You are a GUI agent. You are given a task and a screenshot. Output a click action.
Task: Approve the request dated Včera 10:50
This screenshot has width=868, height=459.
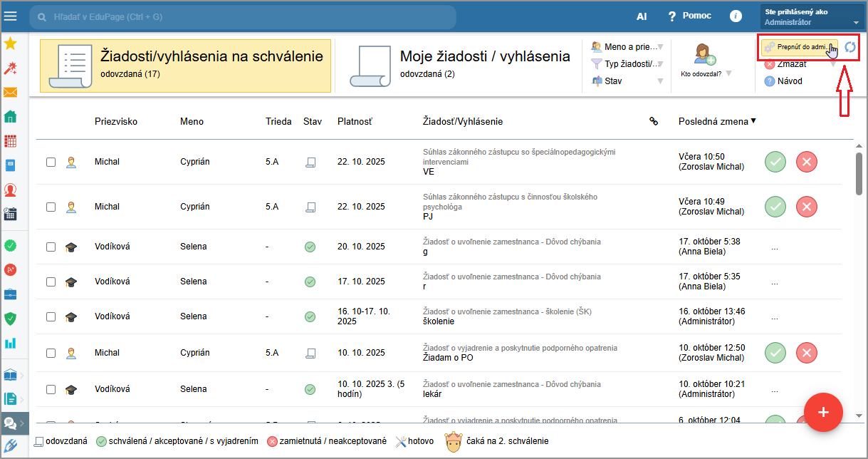point(775,162)
